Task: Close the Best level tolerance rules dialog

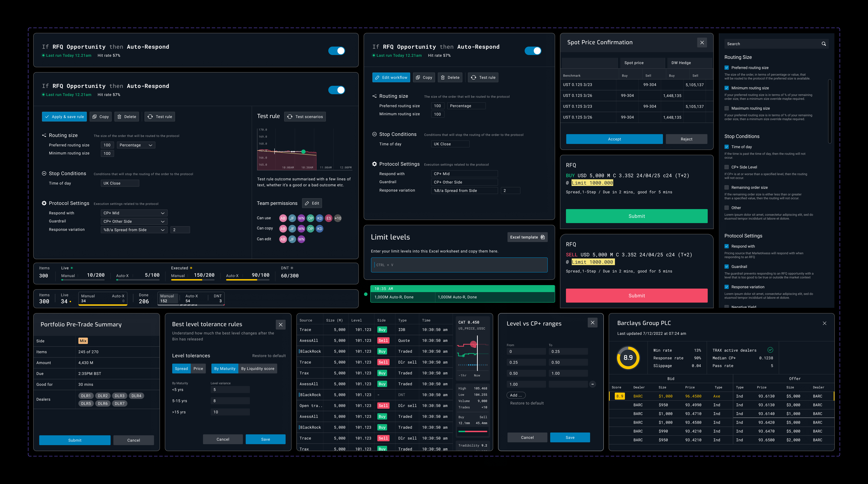Action: coord(281,324)
